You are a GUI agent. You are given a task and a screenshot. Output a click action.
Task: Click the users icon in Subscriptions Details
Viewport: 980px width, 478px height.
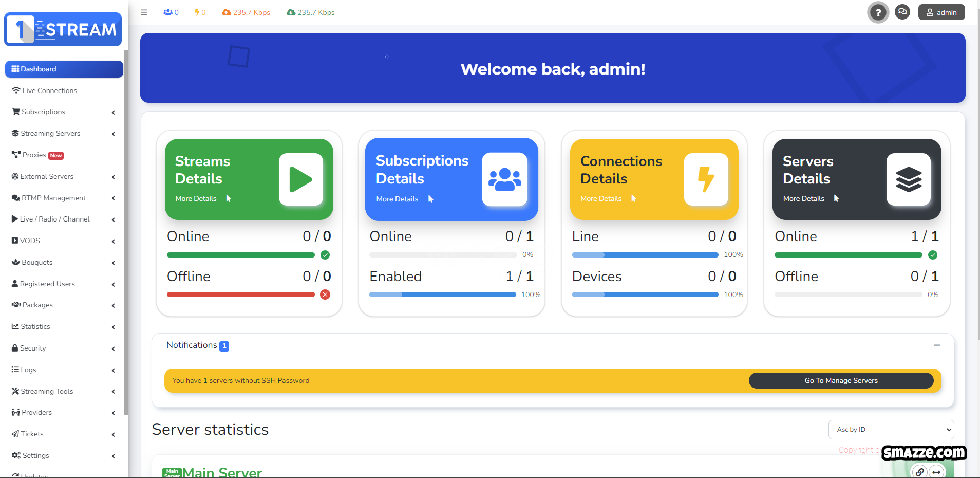click(x=504, y=179)
